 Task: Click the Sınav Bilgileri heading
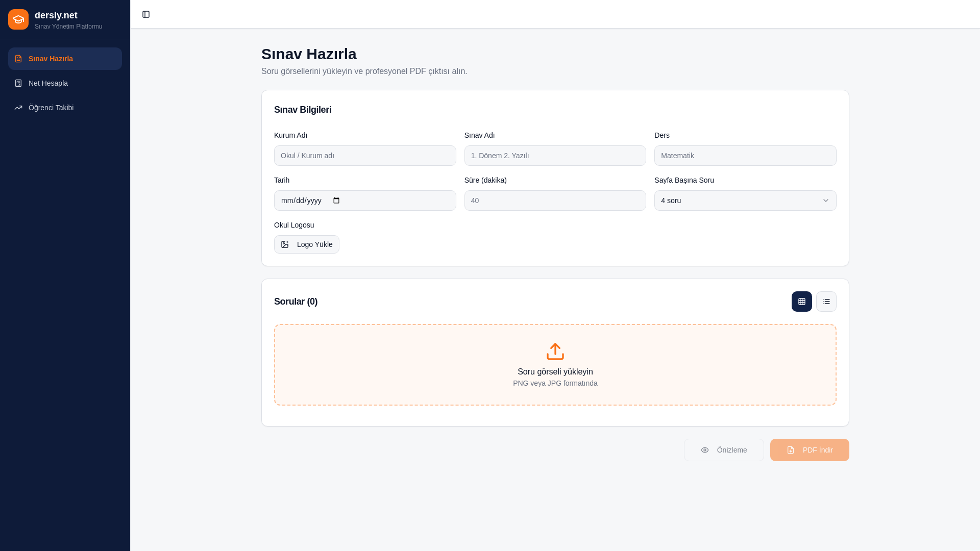tap(303, 110)
